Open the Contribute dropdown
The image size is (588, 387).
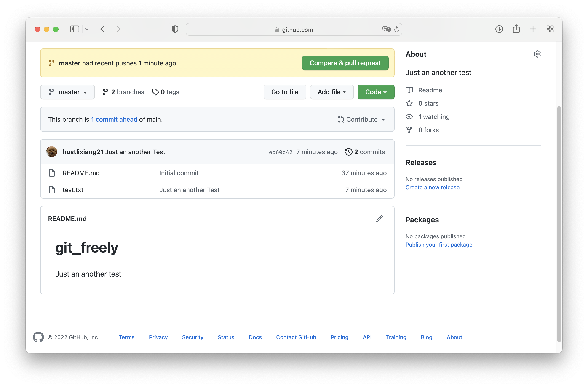[x=361, y=119]
